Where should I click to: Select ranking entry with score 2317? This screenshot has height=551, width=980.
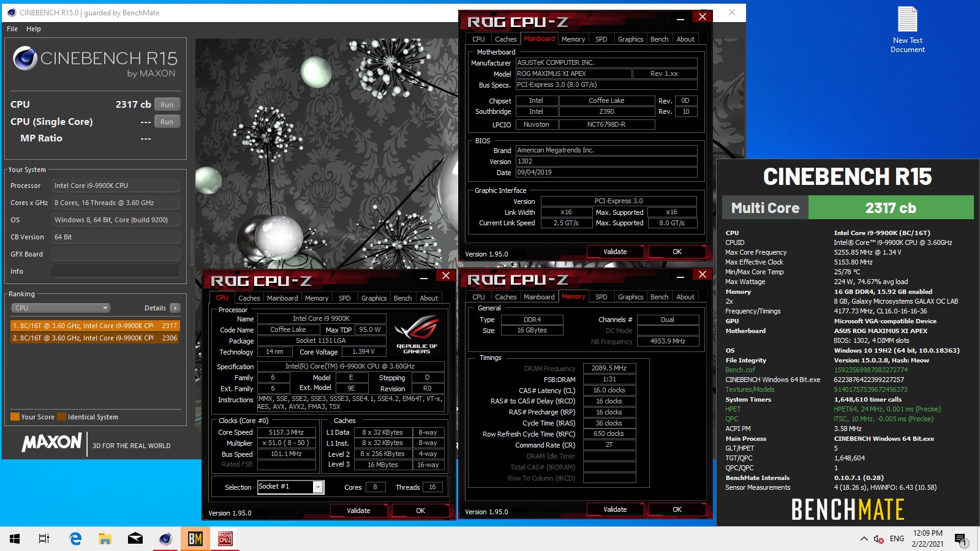coord(95,326)
